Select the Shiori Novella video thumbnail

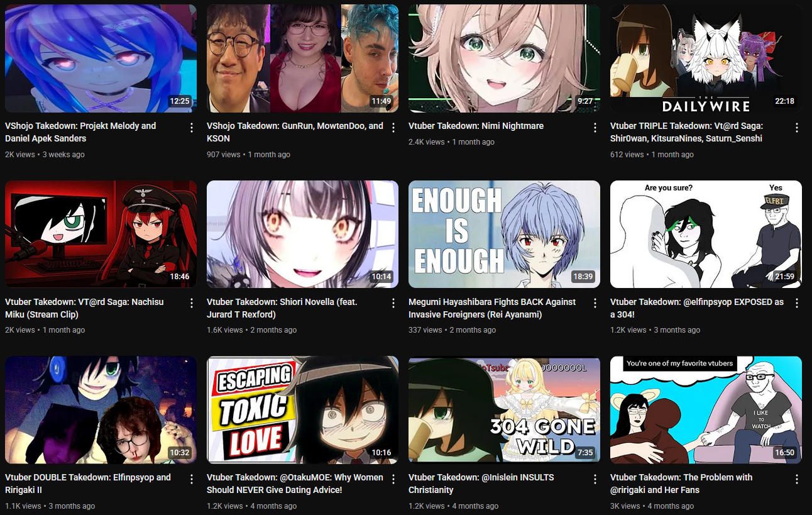(302, 235)
